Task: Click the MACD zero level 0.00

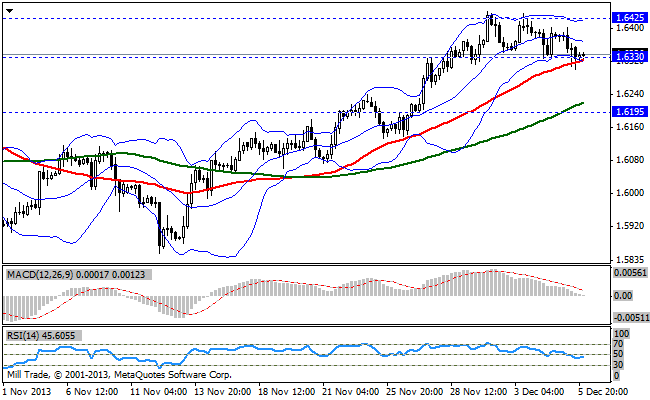Action: (623, 296)
